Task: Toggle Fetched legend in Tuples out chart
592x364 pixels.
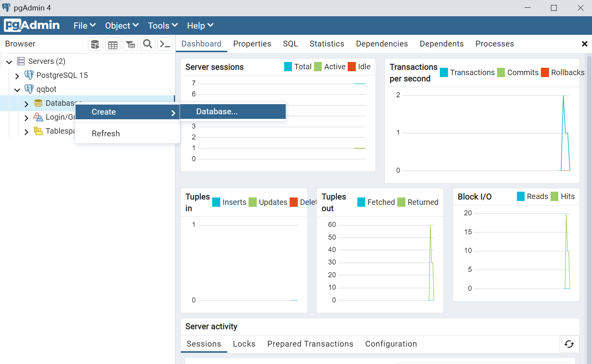Action: click(376, 202)
